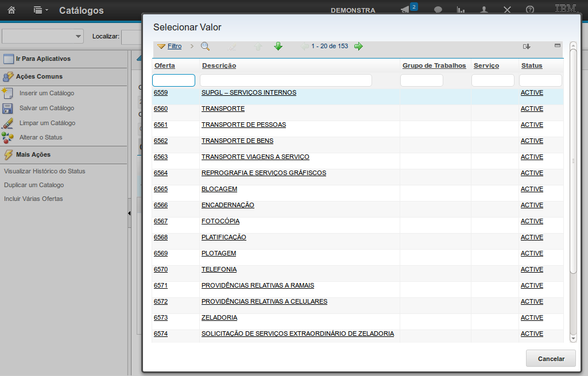
Task: Click the search magnifier icon in dialog toolbar
Action: coord(205,46)
